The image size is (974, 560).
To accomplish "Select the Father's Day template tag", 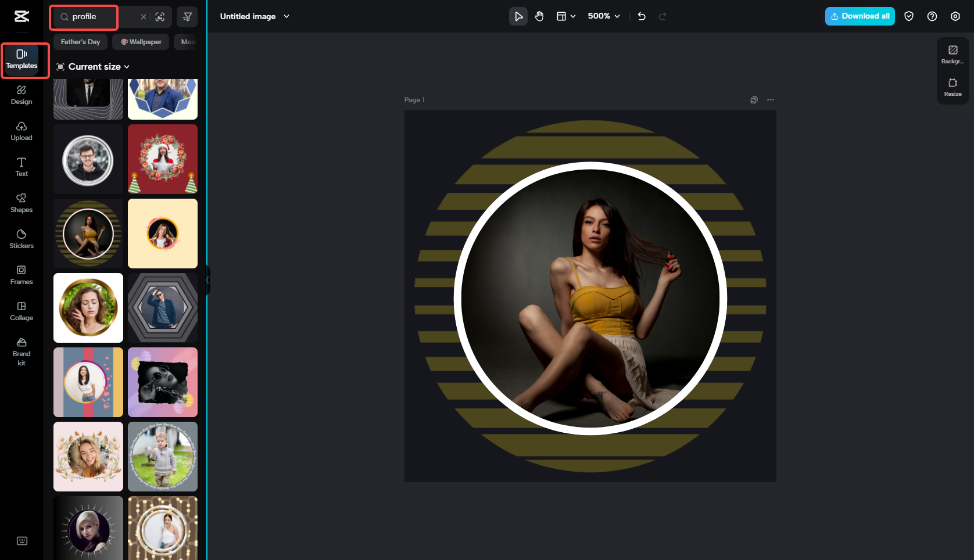I will (80, 41).
